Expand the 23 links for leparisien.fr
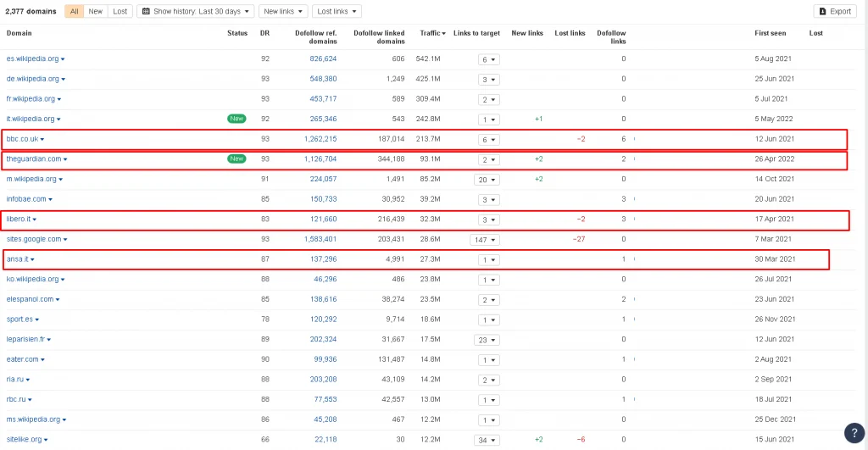This screenshot has height=450, width=868. click(x=487, y=340)
